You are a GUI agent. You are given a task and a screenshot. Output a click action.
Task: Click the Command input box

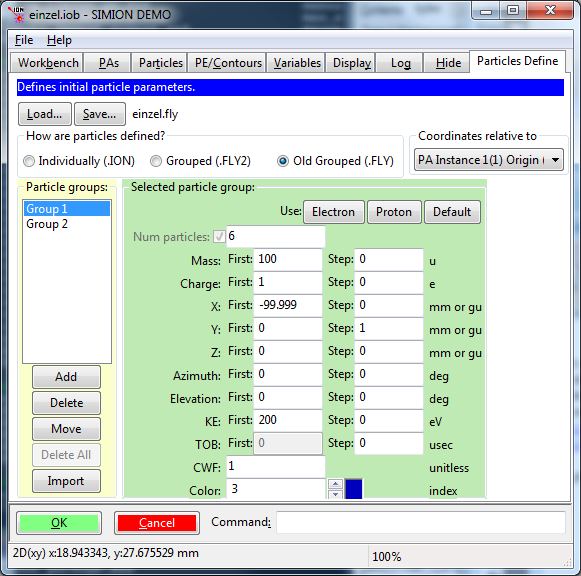coord(421,522)
